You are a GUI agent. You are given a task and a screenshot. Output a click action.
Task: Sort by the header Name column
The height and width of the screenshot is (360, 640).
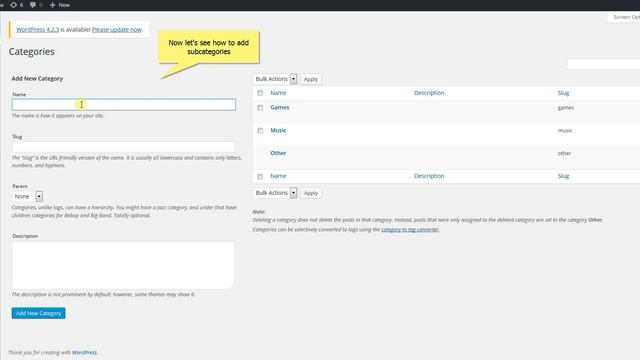click(x=278, y=93)
